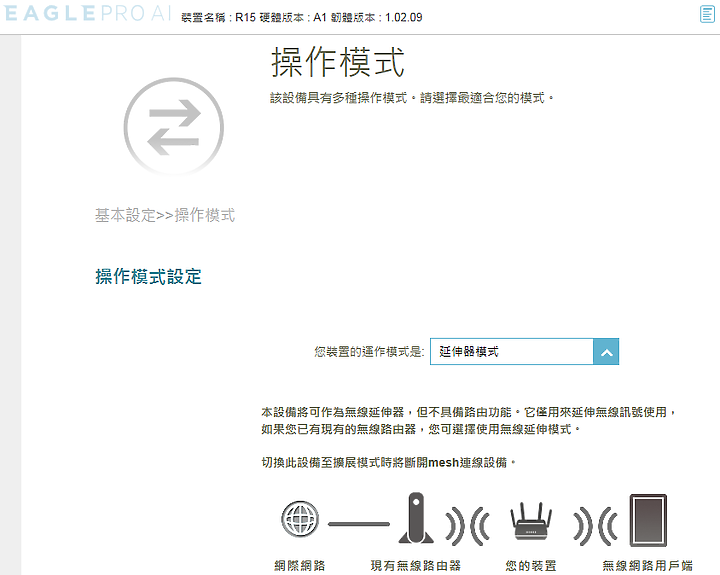This screenshot has height=575, width=720.
Task: Click the 基本設定>>操作模式 breadcrumb
Action: 165,215
